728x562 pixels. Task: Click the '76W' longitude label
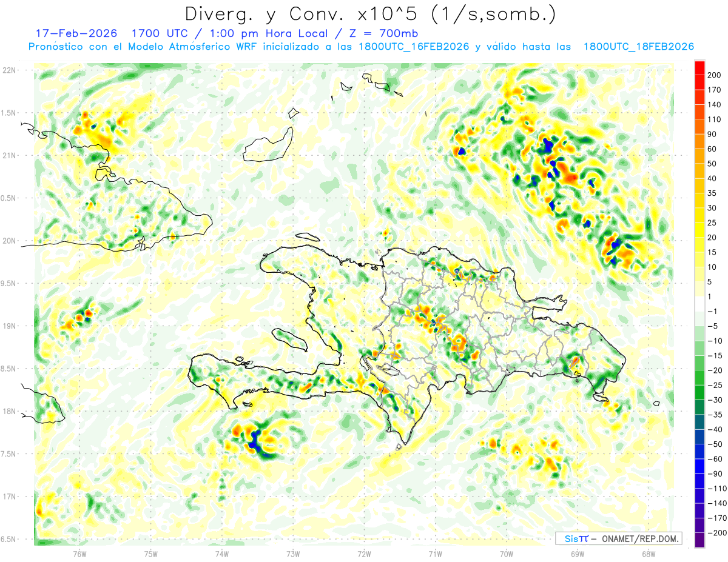pyautogui.click(x=79, y=554)
